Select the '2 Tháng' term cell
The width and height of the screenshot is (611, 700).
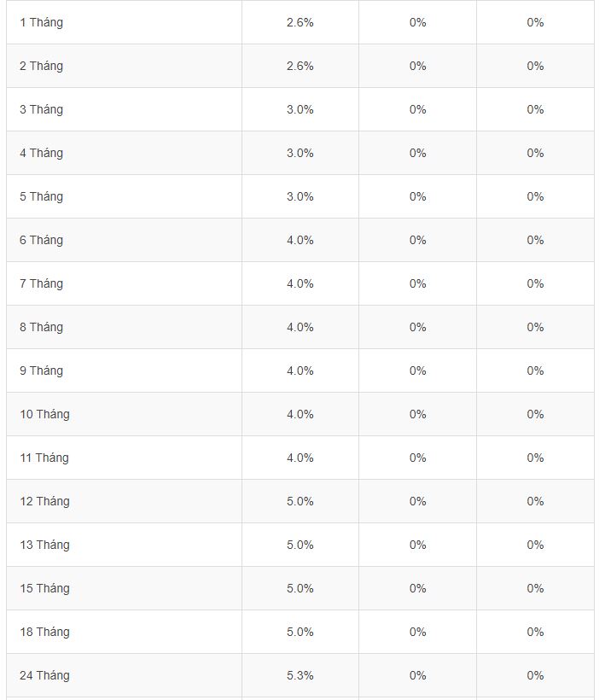point(41,66)
